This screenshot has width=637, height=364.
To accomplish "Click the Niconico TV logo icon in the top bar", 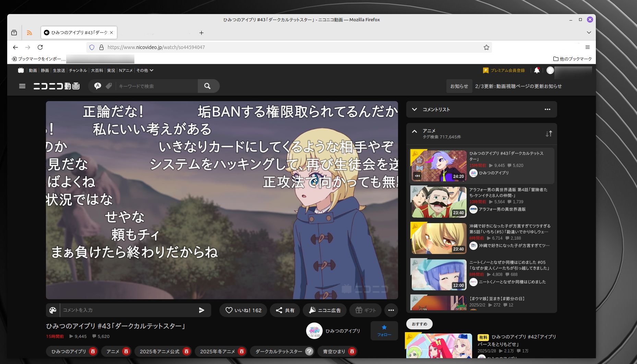I will tap(21, 70).
